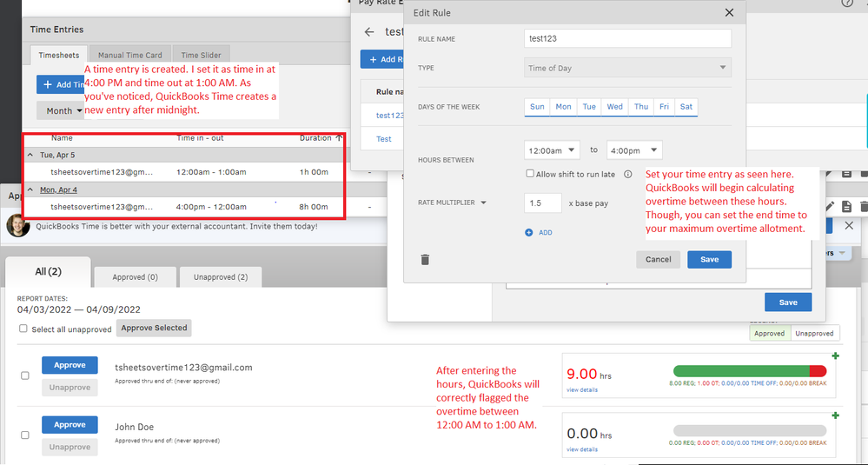The width and height of the screenshot is (868, 465).
Task: Click the Approved legend label
Action: 770,333
